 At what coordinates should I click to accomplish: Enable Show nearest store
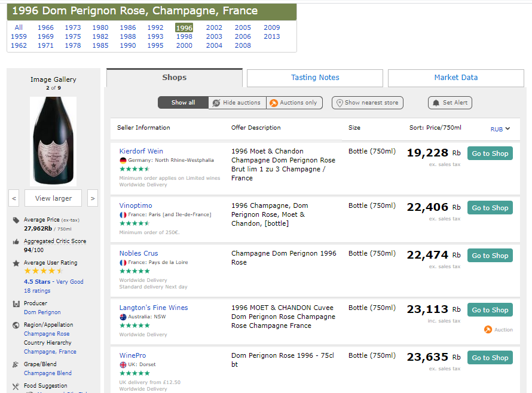[x=368, y=103]
